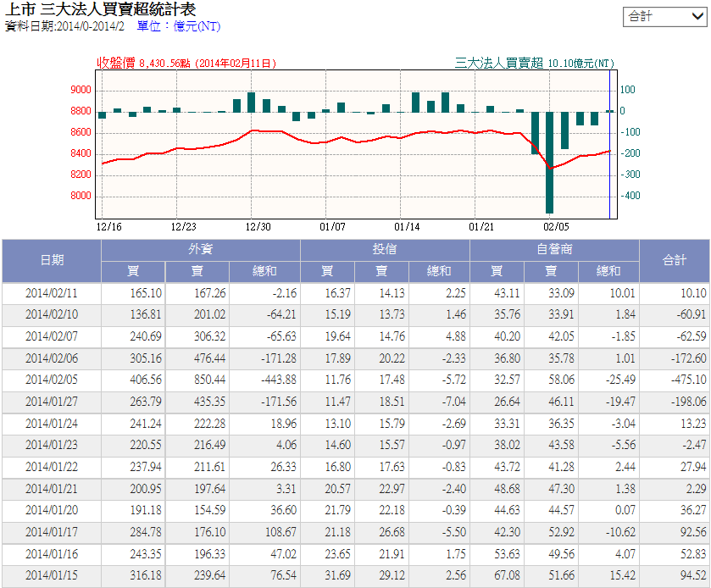711x588 pixels.
Task: Select date cell 2014/01/15
Action: click(52, 575)
